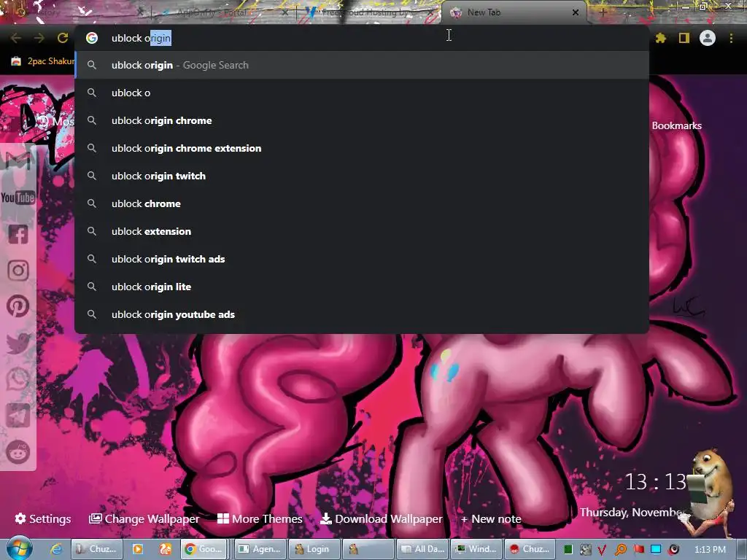Image resolution: width=747 pixels, height=560 pixels.
Task: Click the Google icon in address bar
Action: pyautogui.click(x=92, y=38)
